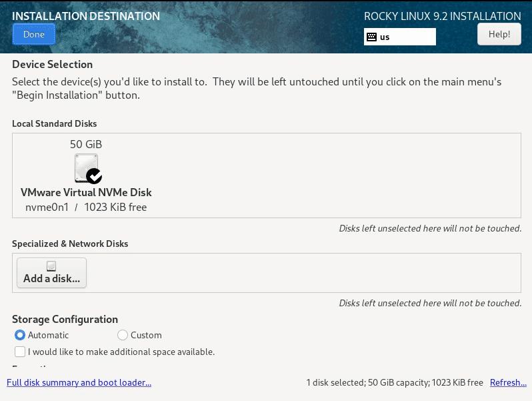Click the network disks 'Disks left unselected' note
532x401 pixels.
[430, 303]
